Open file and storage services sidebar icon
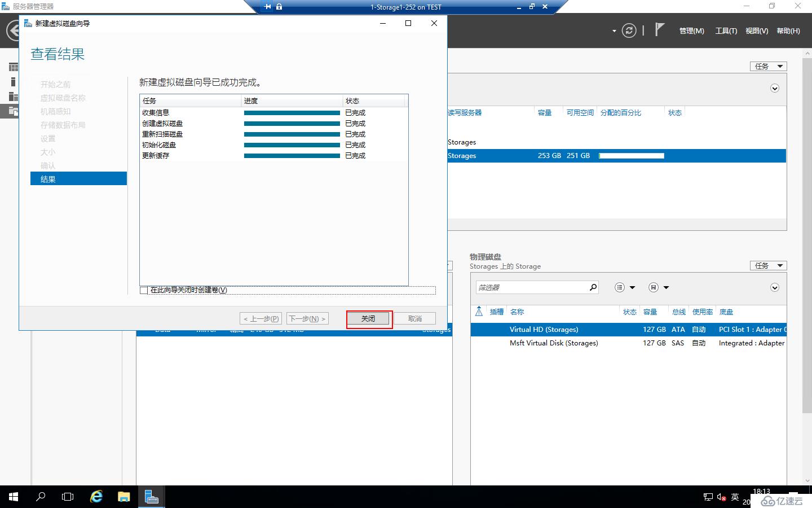This screenshot has width=812, height=508. pos(13,111)
